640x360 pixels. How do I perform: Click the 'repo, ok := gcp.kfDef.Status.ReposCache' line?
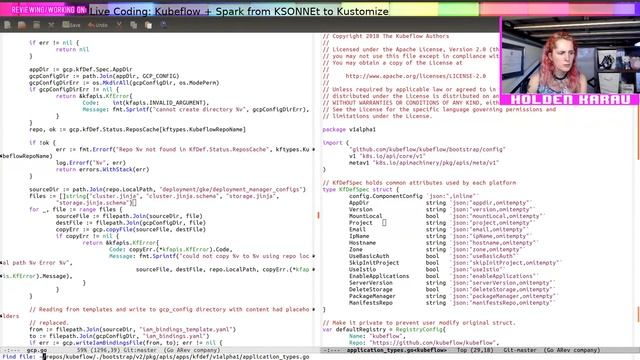click(138, 129)
